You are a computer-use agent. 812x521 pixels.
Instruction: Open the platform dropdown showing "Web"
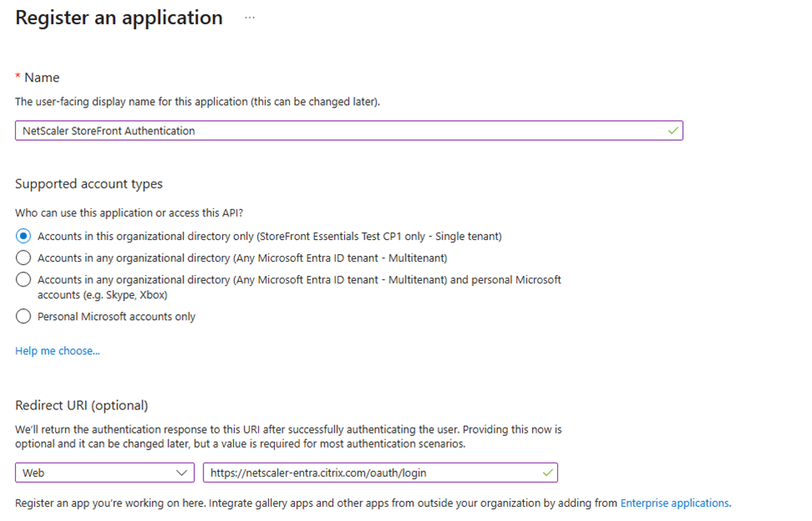click(104, 473)
